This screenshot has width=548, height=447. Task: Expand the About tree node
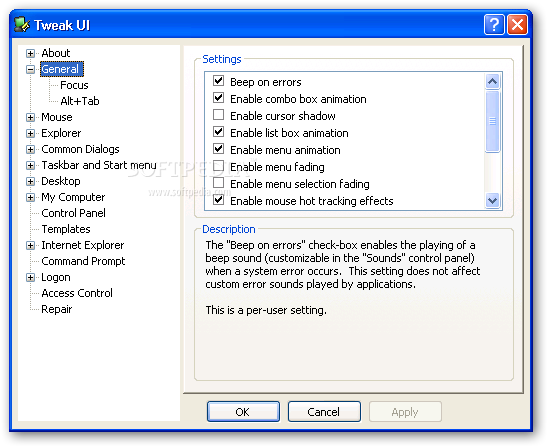(30, 53)
